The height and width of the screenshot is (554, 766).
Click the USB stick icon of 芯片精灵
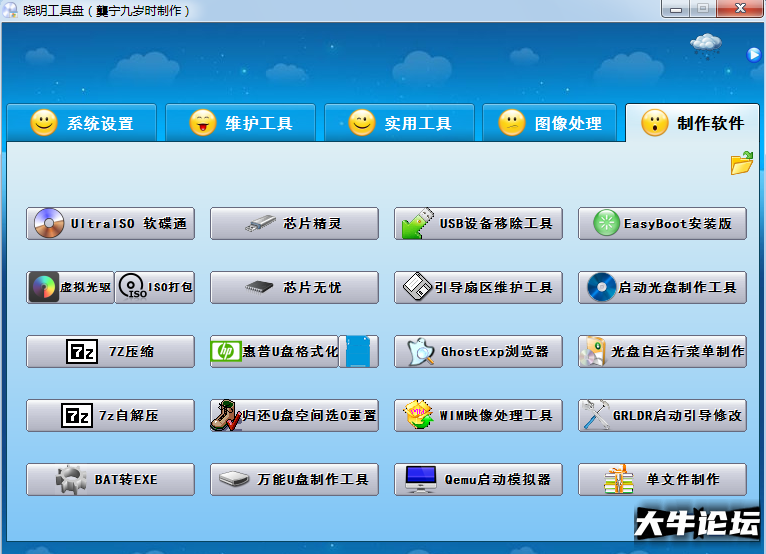point(260,223)
